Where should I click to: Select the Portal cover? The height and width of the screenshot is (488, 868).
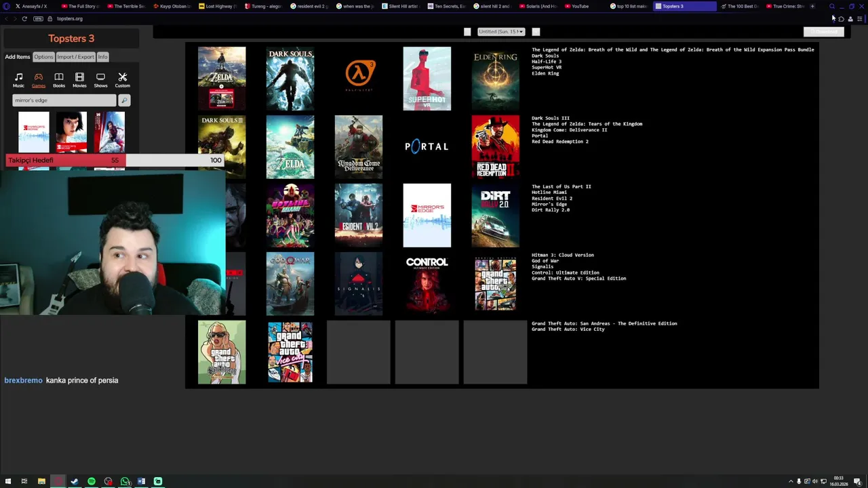tap(427, 147)
